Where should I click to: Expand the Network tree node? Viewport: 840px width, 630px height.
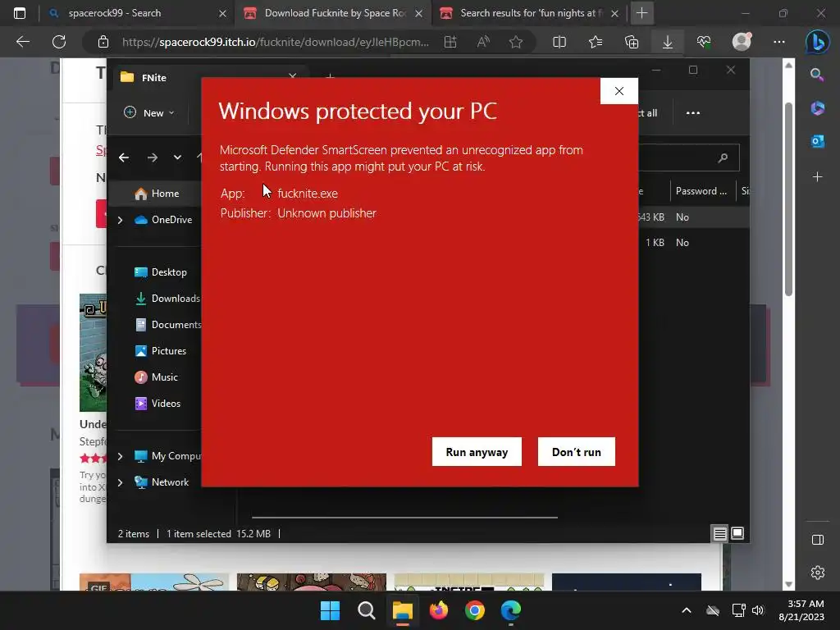pos(120,482)
